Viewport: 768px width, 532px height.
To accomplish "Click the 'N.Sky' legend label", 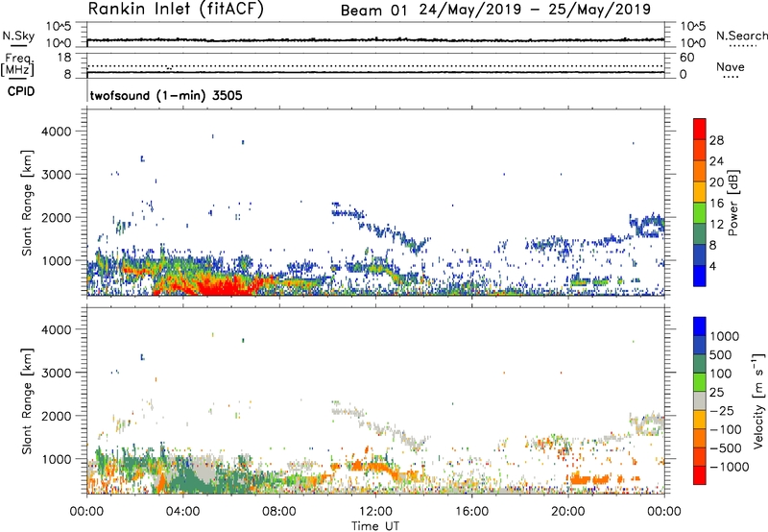I will 18,36.
